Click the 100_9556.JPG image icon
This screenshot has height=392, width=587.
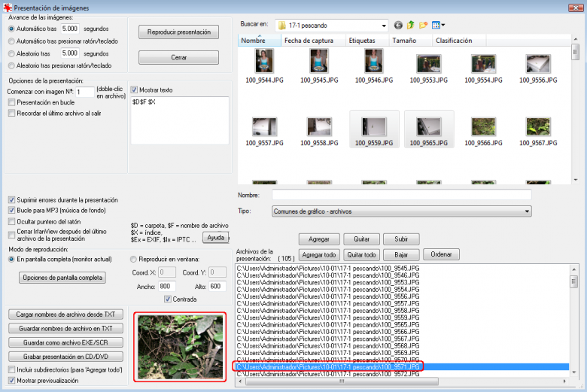[x=537, y=62]
